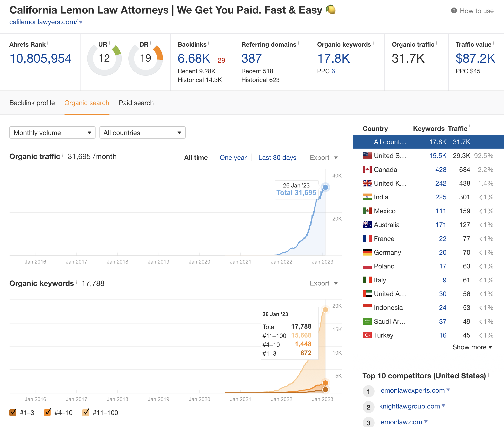Screen dimensions: 504x427
Task: Click the Referring domains info icon
Action: [298, 43]
